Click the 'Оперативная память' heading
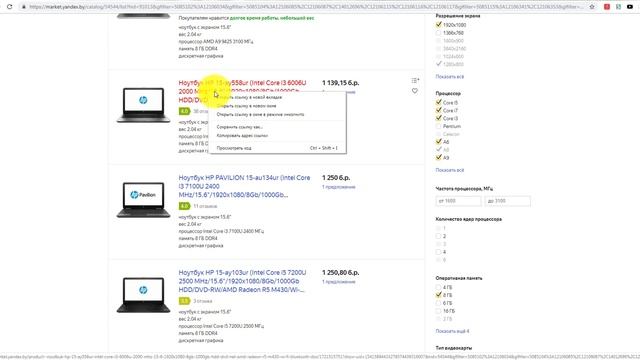Image resolution: width=640 pixels, height=360 pixels. click(459, 278)
